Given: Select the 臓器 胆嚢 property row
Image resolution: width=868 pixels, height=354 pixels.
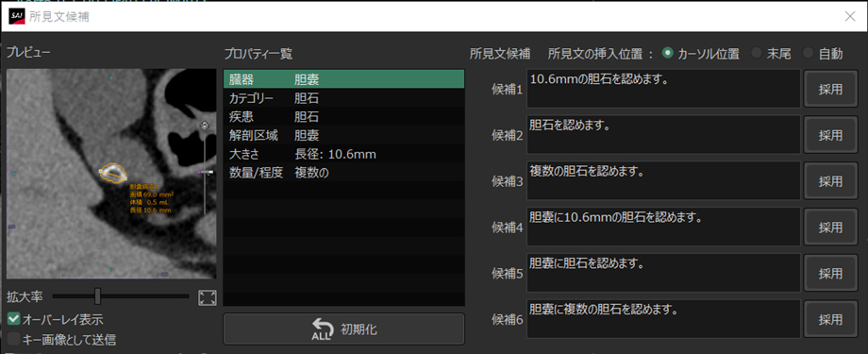Looking at the screenshot, I should point(343,79).
